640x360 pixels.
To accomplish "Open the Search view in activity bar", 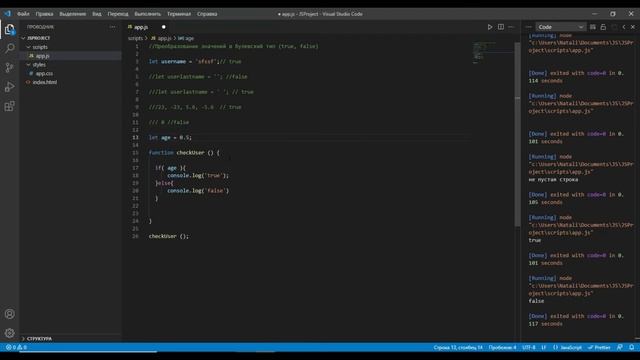I will click(9, 48).
